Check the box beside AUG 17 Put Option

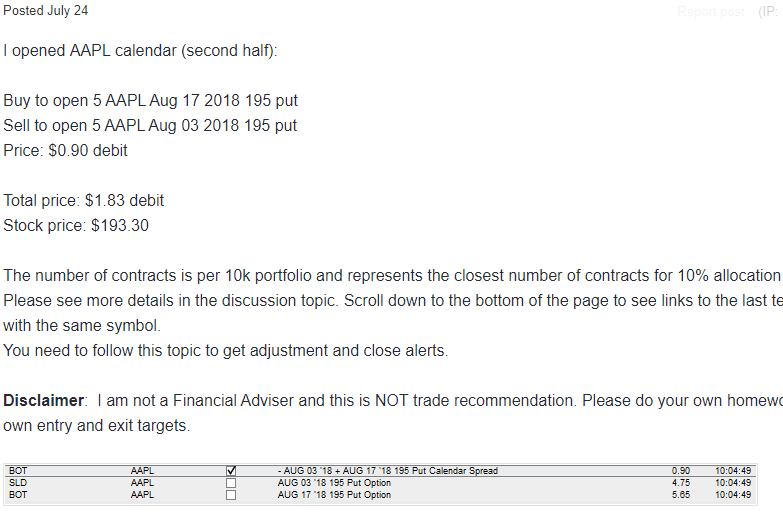[x=231, y=495]
